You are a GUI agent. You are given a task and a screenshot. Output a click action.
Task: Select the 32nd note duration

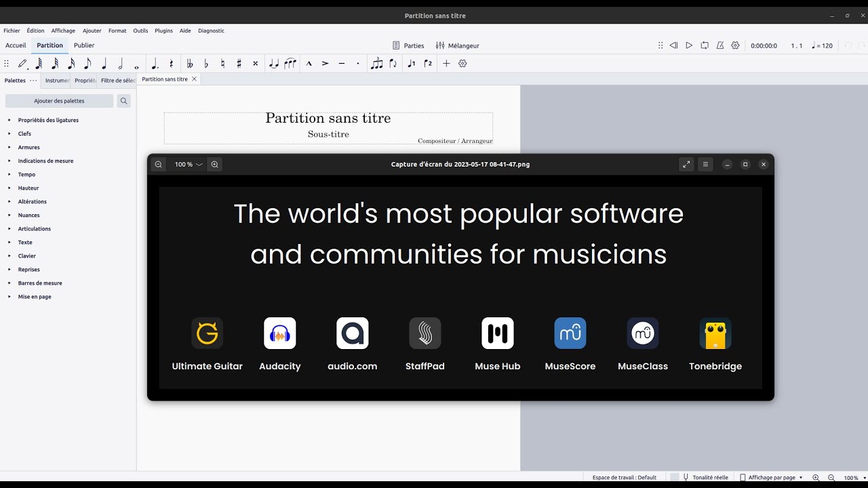click(55, 64)
